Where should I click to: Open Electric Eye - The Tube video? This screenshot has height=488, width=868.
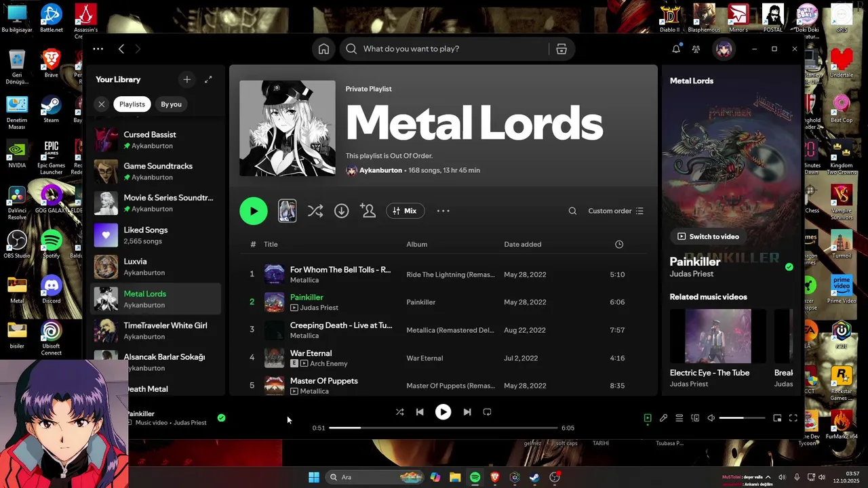[x=718, y=349]
